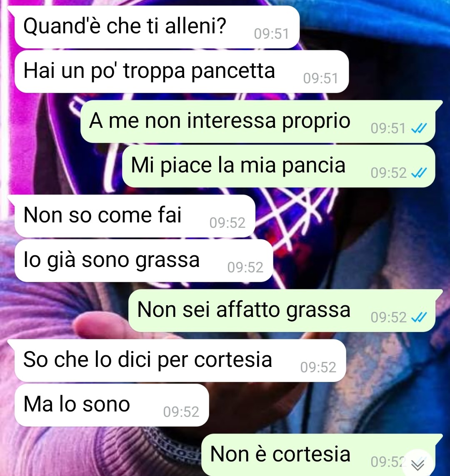Tap the 09:51 timestamp on 'Hai un po' troppa pancetta'
The width and height of the screenshot is (450, 476).
pos(320,78)
